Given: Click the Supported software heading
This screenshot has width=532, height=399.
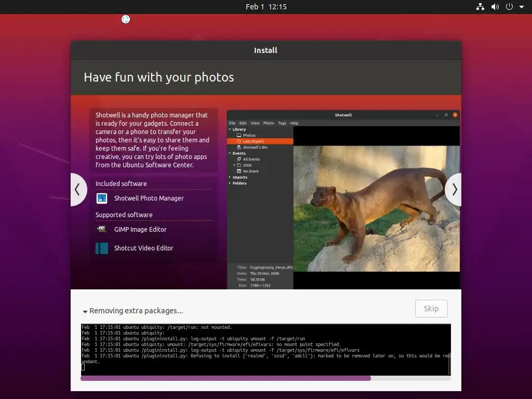Looking at the screenshot, I should point(124,215).
